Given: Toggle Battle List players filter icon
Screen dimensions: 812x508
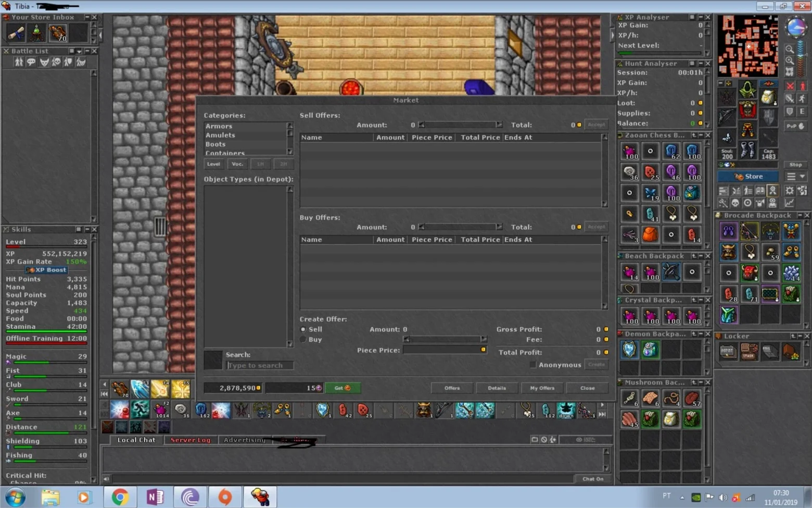Looking at the screenshot, I should pyautogui.click(x=19, y=62).
